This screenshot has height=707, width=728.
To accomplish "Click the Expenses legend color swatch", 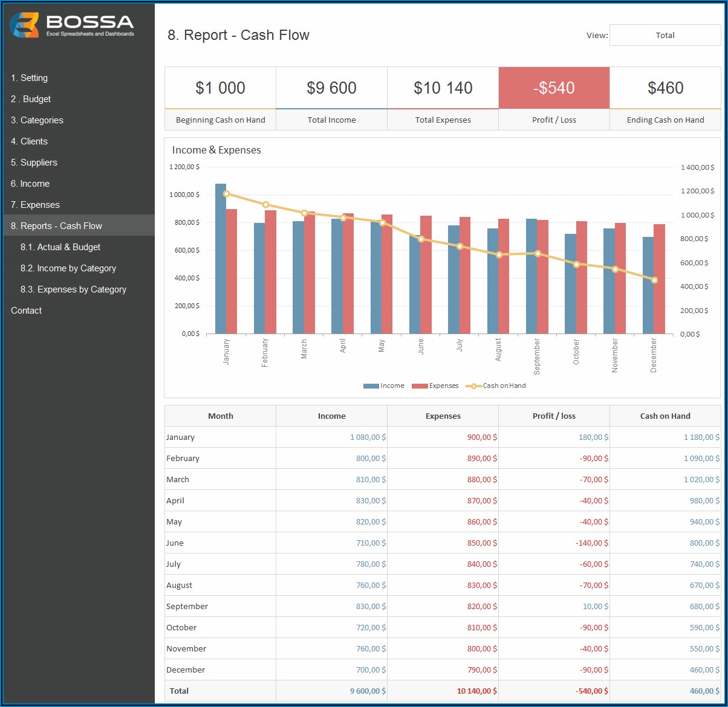I will tap(420, 386).
